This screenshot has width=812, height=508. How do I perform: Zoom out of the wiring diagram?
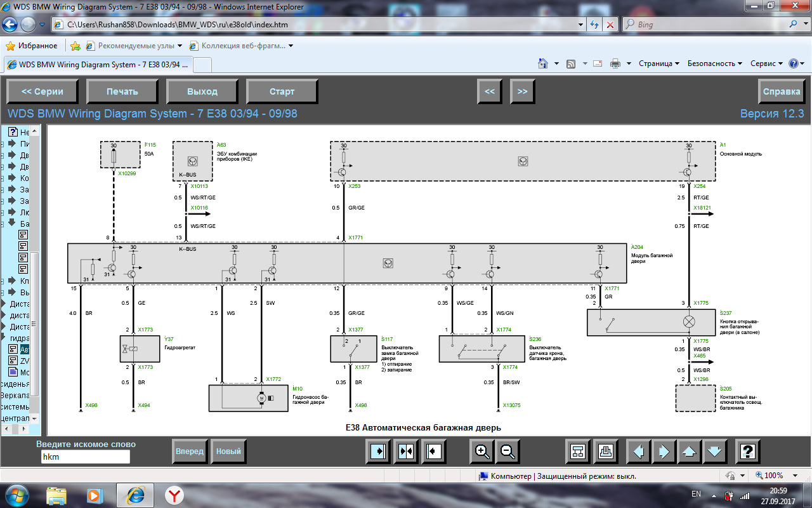click(508, 451)
